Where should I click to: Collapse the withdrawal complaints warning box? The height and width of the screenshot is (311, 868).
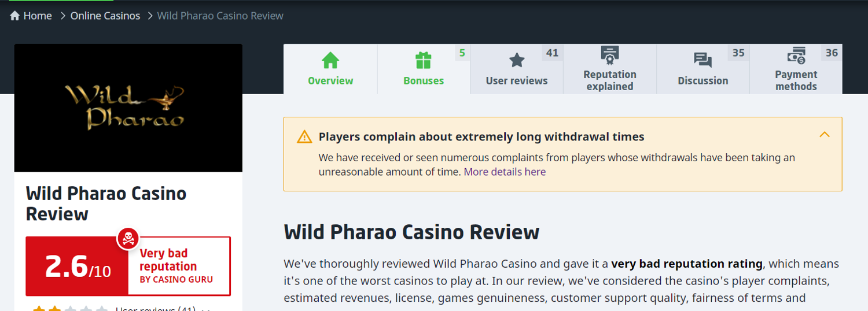coord(825,135)
